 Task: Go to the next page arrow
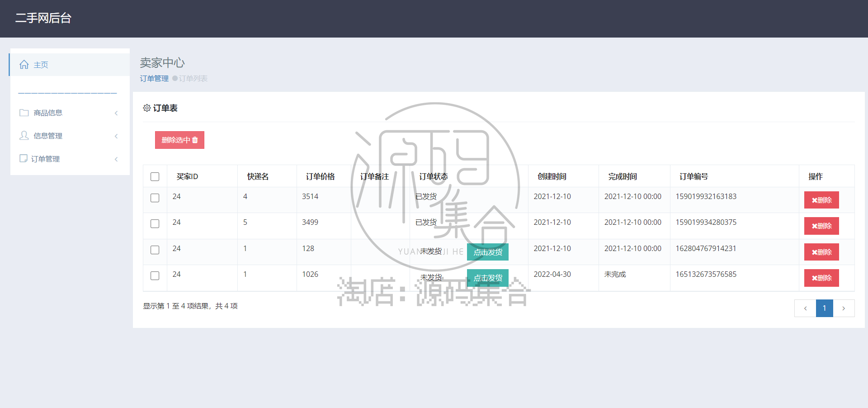point(844,308)
